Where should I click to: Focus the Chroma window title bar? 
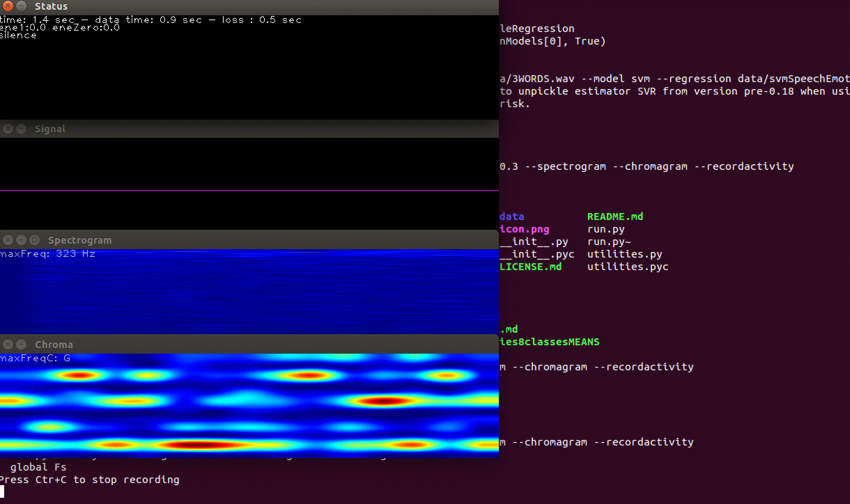pos(249,344)
